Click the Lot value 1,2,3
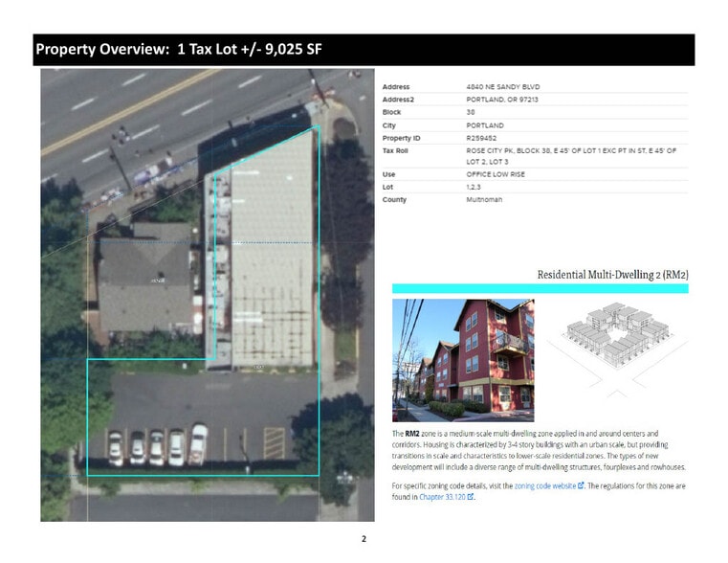728x563 pixels. pos(474,188)
